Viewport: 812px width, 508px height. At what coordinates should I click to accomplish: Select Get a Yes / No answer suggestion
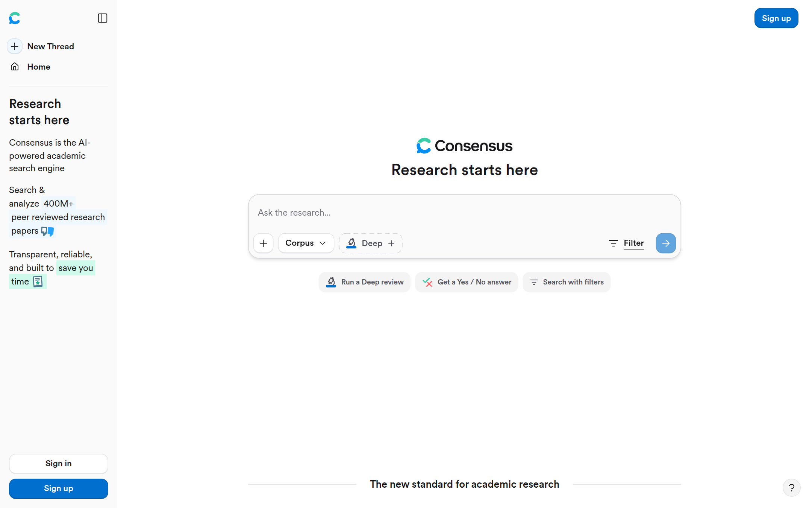pyautogui.click(x=467, y=282)
